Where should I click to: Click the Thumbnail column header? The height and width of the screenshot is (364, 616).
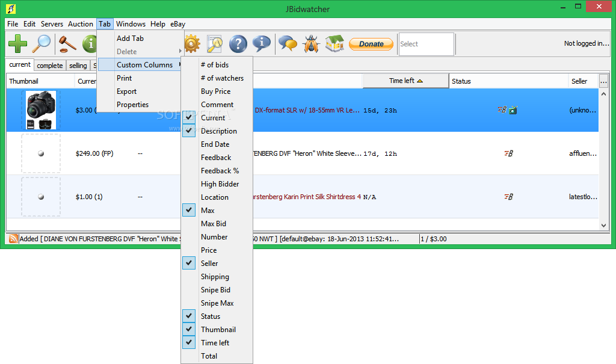pos(40,81)
